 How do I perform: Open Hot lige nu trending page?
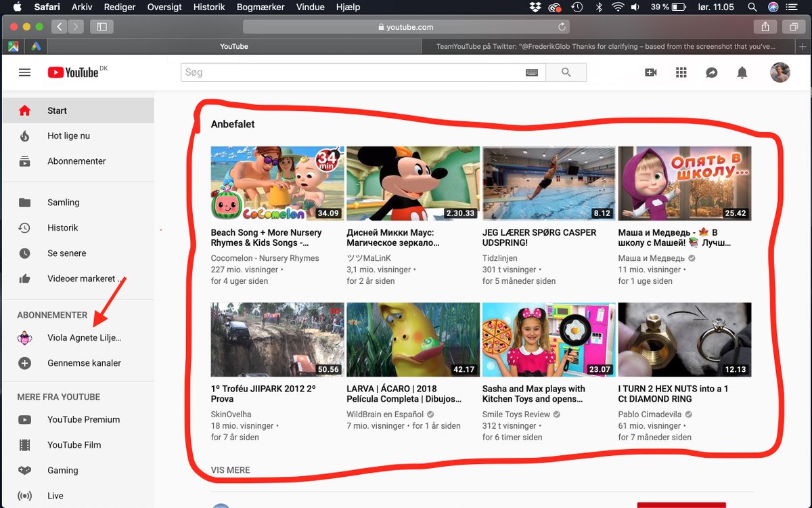point(78,136)
